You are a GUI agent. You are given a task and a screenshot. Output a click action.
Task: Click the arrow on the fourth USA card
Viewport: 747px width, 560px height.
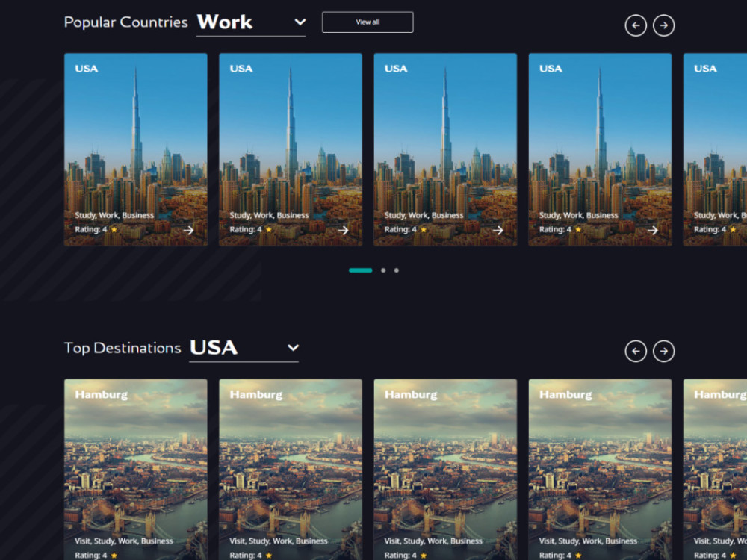point(653,231)
